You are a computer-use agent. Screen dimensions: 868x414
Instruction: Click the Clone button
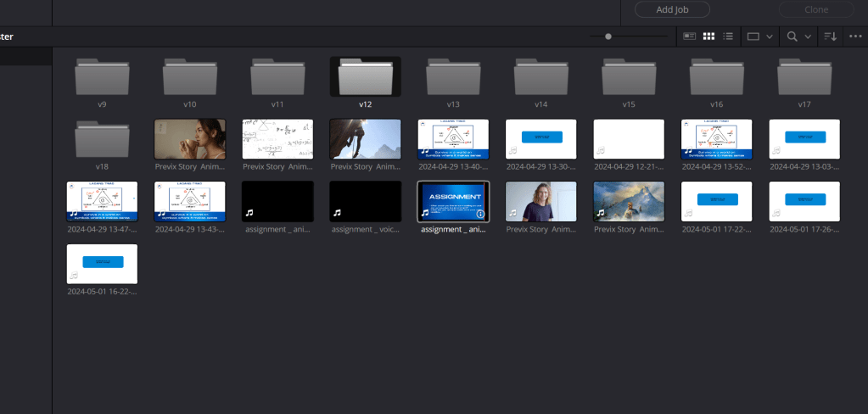(x=816, y=9)
